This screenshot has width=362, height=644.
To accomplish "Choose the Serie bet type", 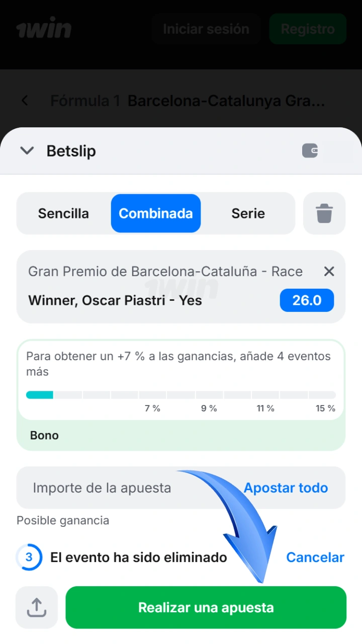I will [248, 213].
